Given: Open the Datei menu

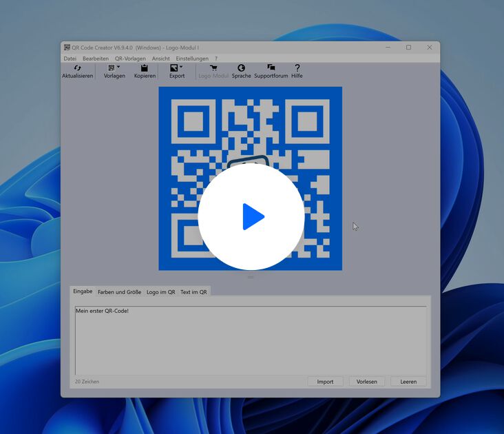Looking at the screenshot, I should (x=70, y=59).
